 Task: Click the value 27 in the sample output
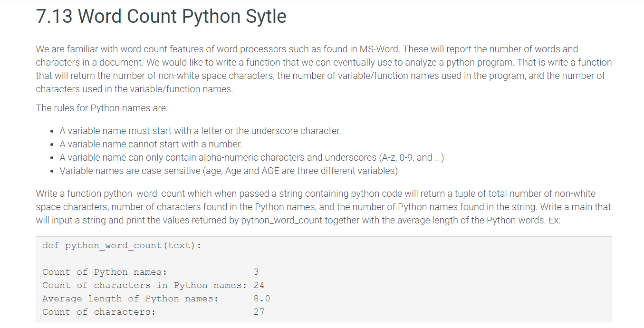click(259, 312)
